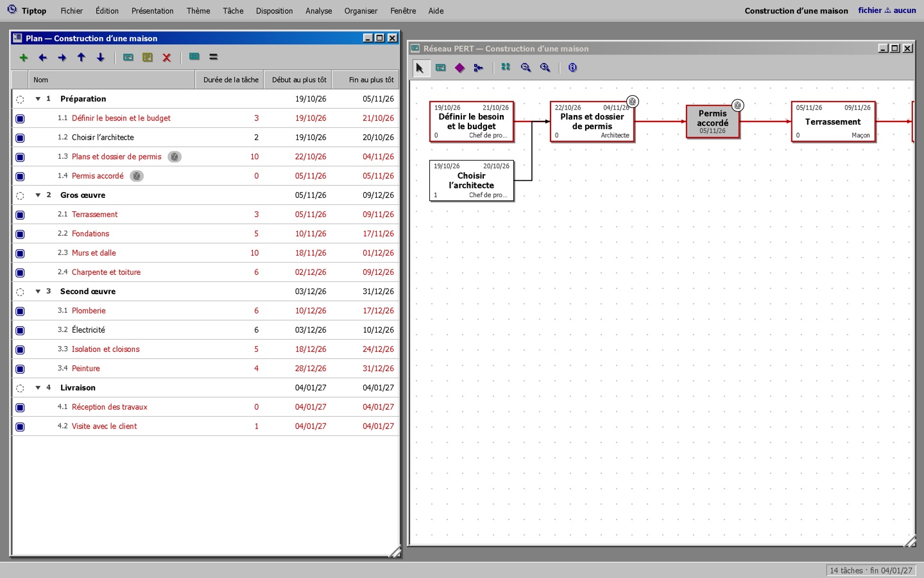Image resolution: width=924 pixels, height=578 pixels.
Task: Click the black equals-bars icon in Plan toolbar
Action: tap(214, 57)
